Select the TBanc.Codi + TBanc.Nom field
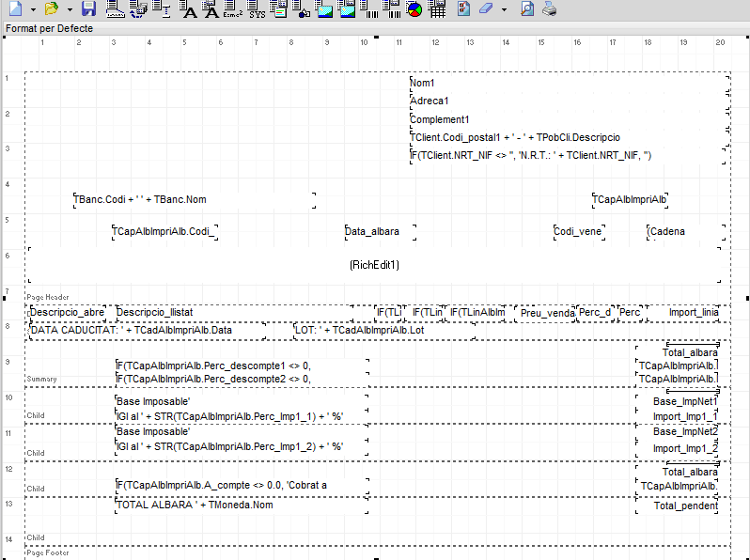750x560 pixels. (195, 200)
